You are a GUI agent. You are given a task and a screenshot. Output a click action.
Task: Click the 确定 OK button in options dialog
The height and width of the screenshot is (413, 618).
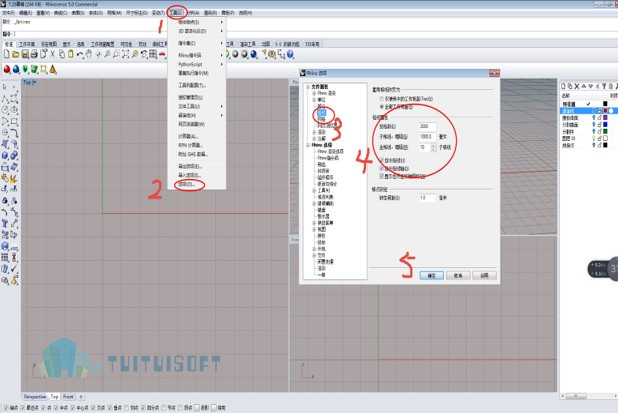click(432, 275)
